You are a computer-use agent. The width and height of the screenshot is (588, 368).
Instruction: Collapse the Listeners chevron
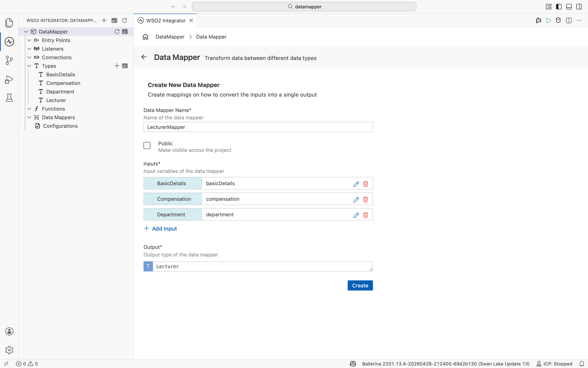tap(29, 49)
